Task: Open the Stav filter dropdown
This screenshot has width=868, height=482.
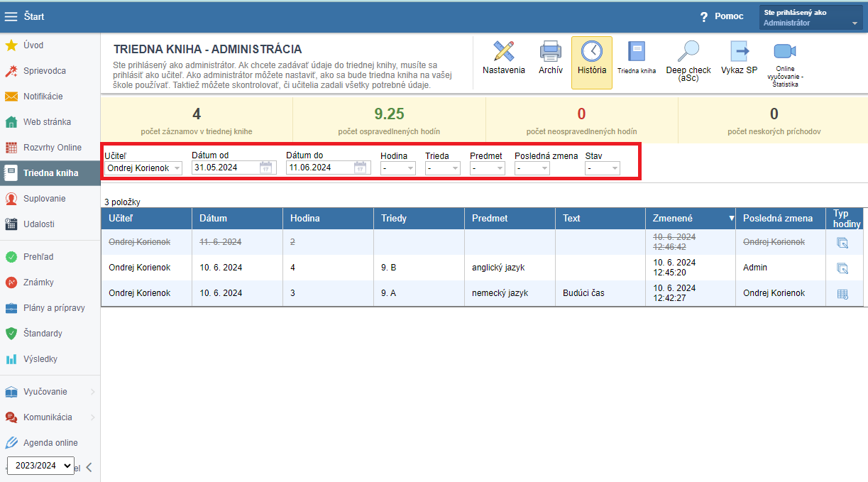Action: coord(603,168)
